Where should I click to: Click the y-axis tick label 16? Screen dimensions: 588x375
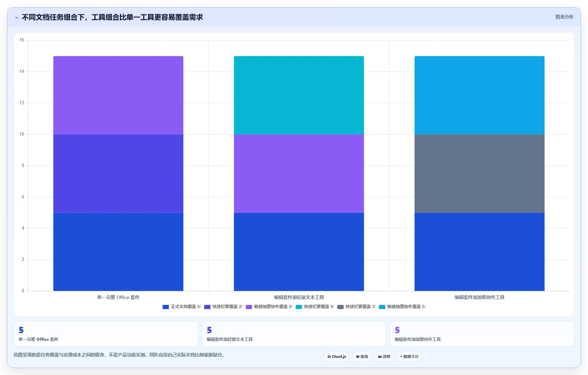pyautogui.click(x=22, y=40)
